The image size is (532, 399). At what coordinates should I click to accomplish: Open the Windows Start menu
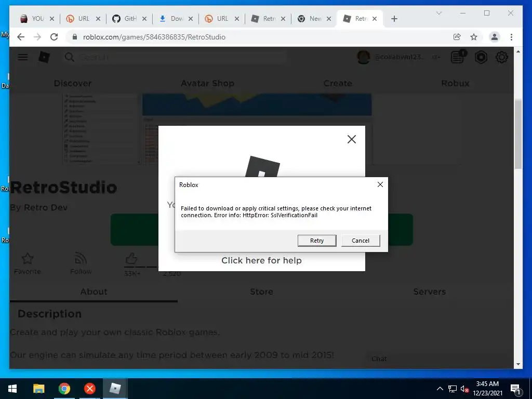click(x=12, y=389)
